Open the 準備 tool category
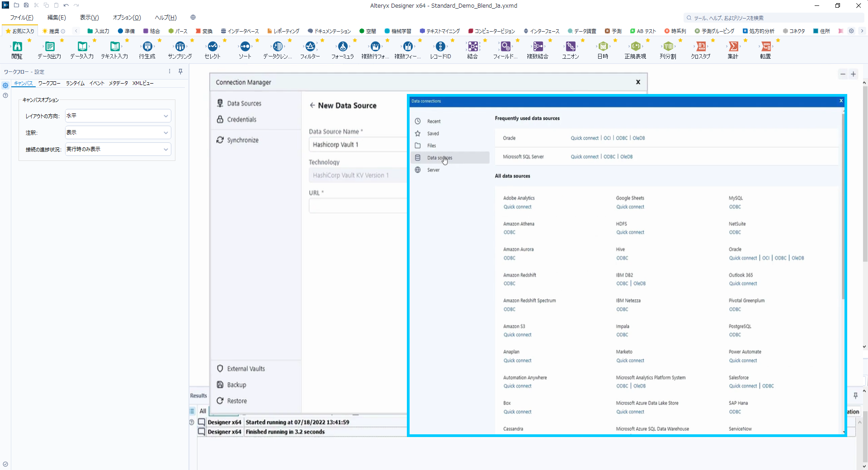 coord(126,31)
